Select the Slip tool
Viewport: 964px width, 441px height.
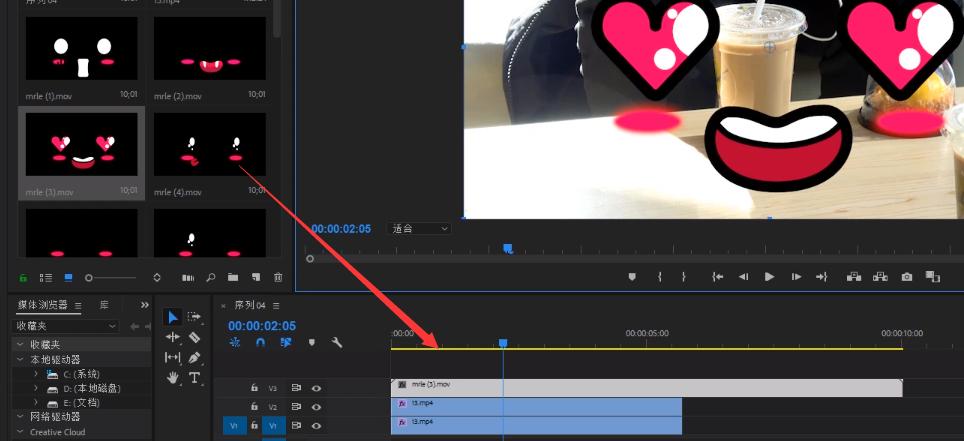173,357
